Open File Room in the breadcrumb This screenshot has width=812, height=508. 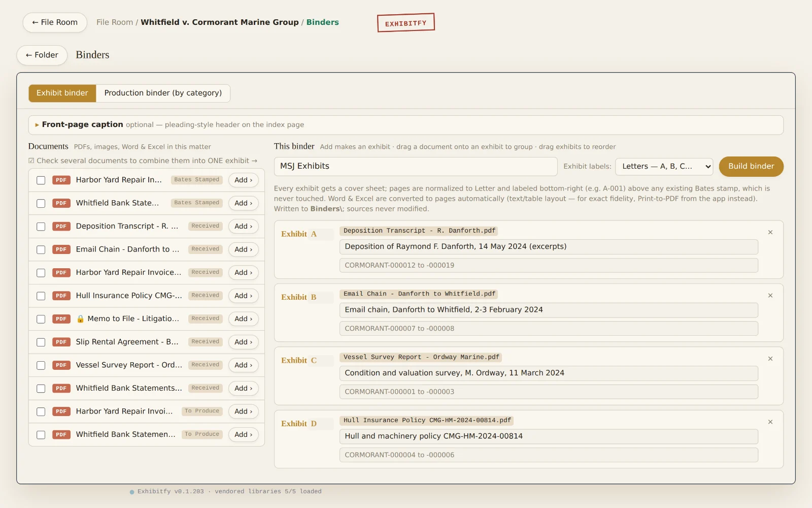[x=115, y=22]
